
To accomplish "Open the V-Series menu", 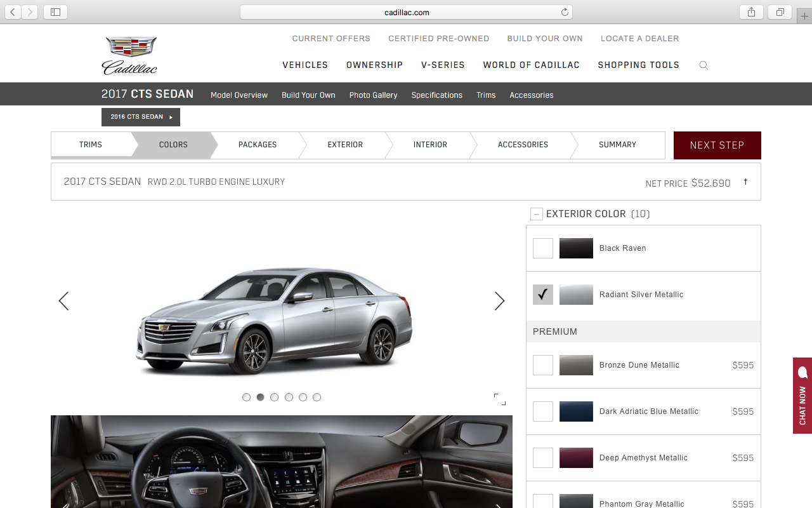I will click(443, 65).
